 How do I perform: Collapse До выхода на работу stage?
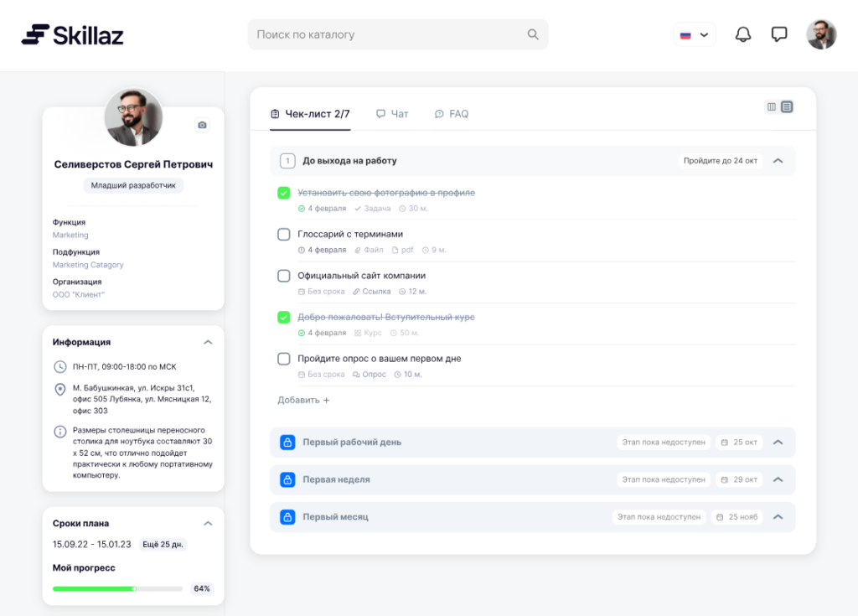pos(778,160)
